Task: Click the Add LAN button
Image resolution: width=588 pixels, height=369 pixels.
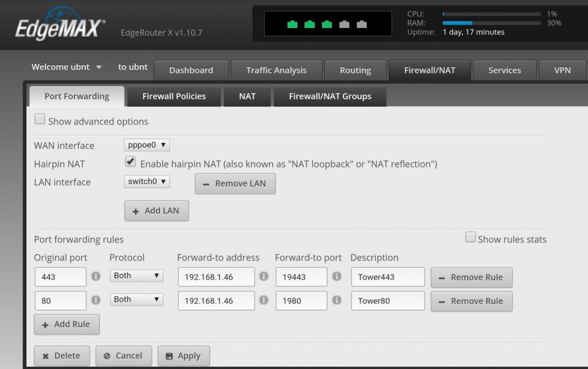Action: pos(156,210)
